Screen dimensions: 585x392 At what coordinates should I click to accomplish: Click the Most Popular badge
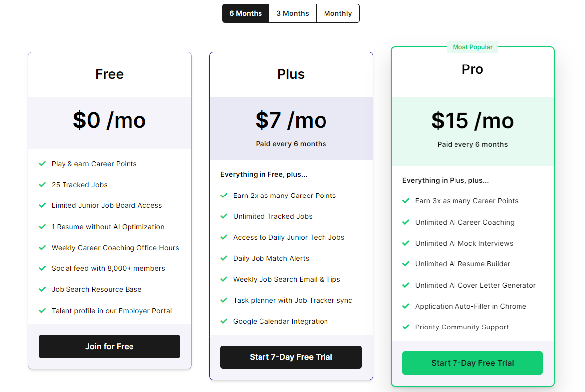coord(472,47)
